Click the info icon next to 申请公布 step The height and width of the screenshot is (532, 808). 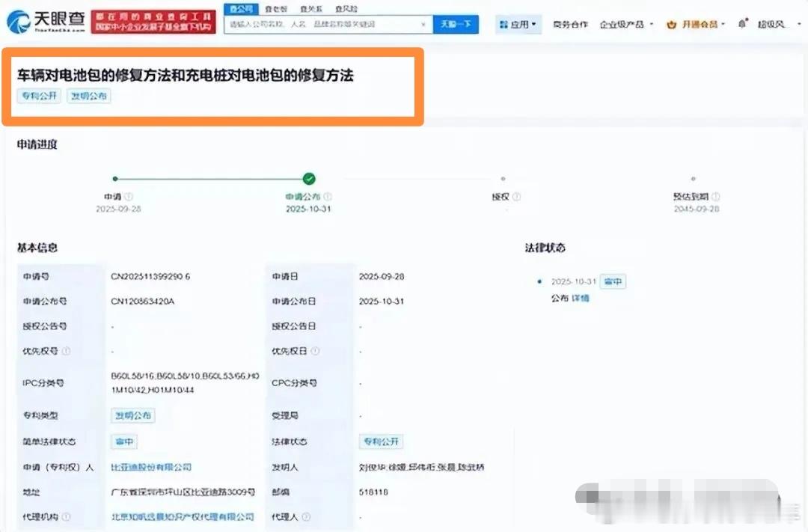328,196
